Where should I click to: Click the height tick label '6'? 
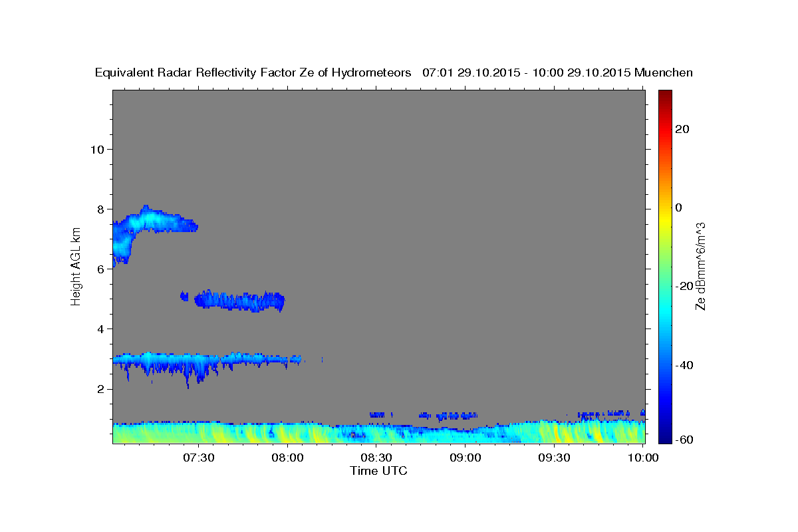(101, 269)
